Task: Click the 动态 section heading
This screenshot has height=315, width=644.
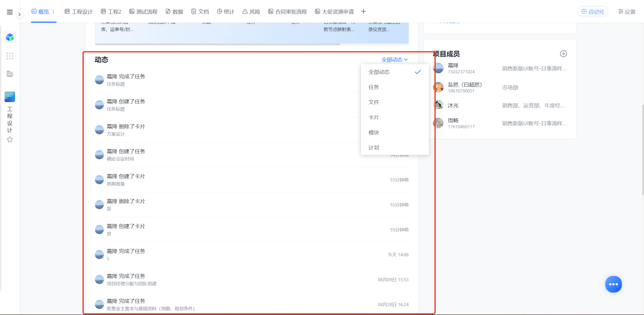Action: point(101,60)
